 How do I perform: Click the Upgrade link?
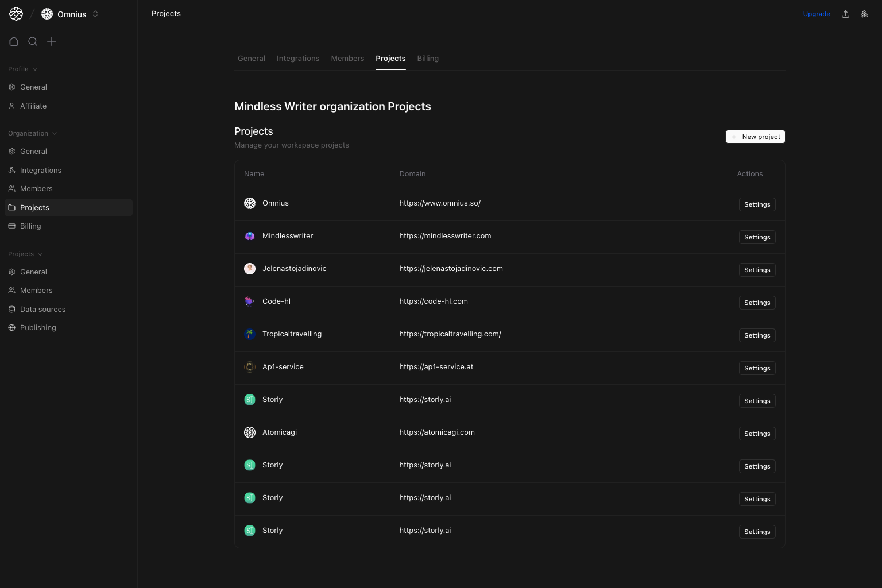[x=817, y=14]
